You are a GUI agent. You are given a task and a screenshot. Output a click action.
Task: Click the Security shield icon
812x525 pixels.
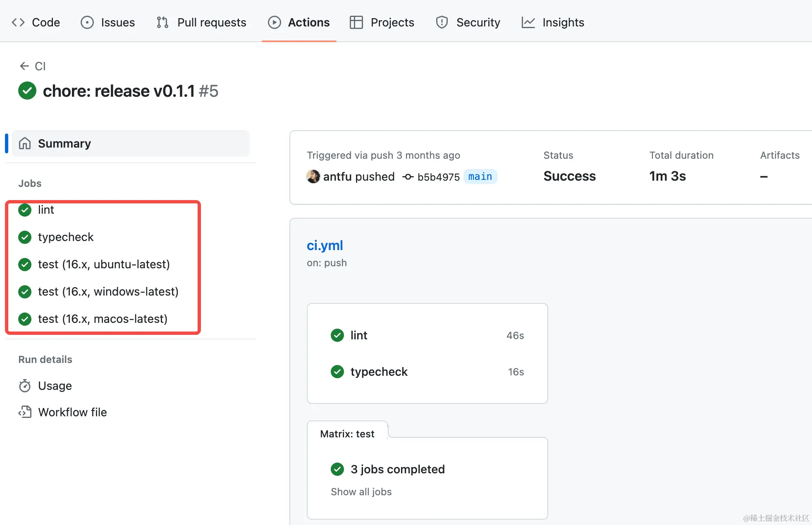pos(442,22)
